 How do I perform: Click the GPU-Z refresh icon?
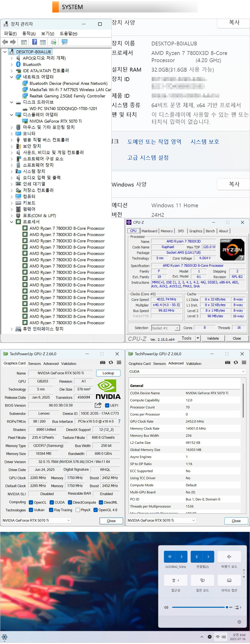pos(111,362)
